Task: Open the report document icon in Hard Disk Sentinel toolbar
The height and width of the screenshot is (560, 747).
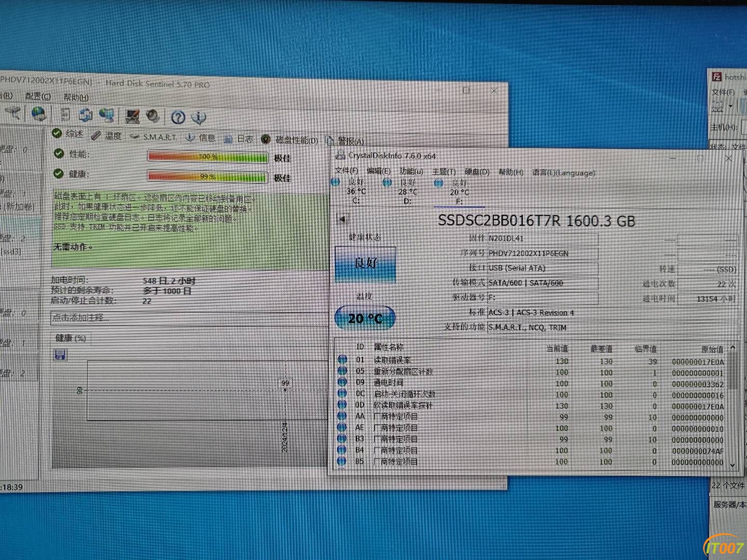Action: [x=65, y=115]
